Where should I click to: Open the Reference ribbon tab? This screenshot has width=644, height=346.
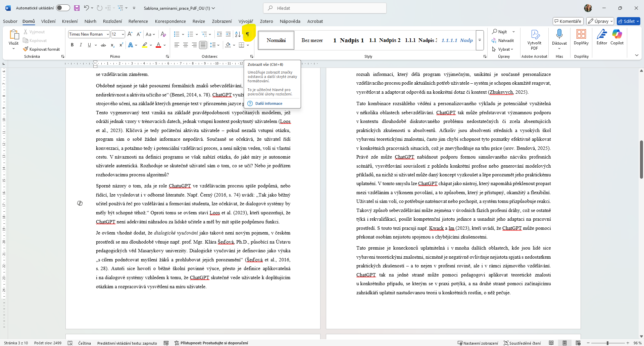pos(138,21)
